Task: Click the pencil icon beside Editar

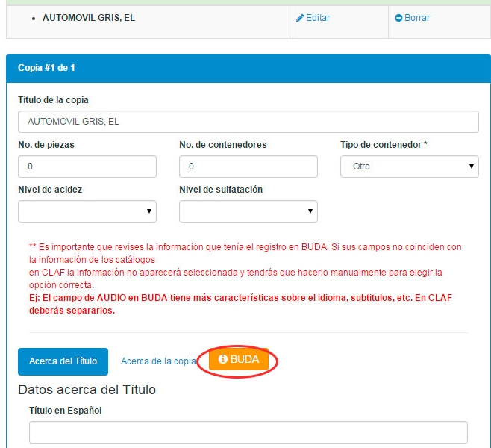Action: tap(300, 18)
